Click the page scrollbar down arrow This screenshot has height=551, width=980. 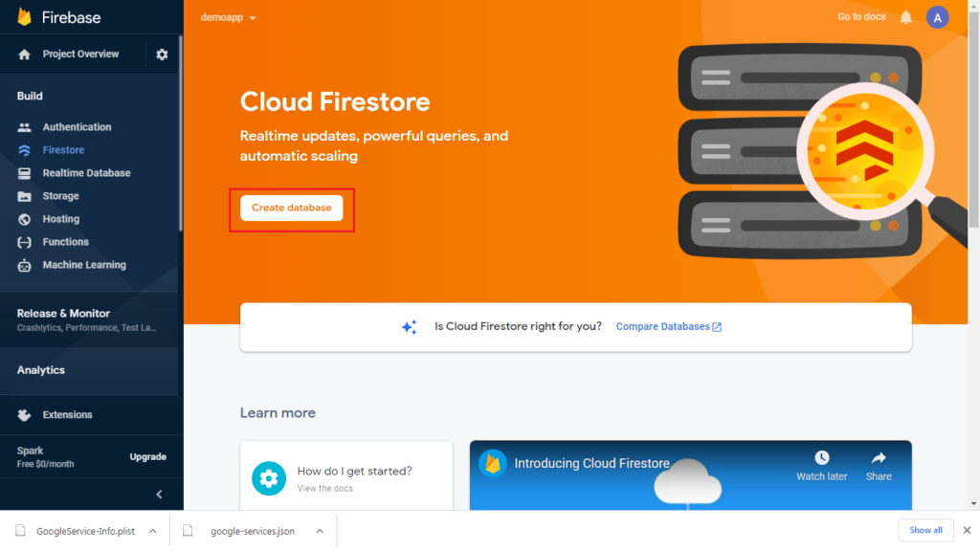(x=973, y=503)
